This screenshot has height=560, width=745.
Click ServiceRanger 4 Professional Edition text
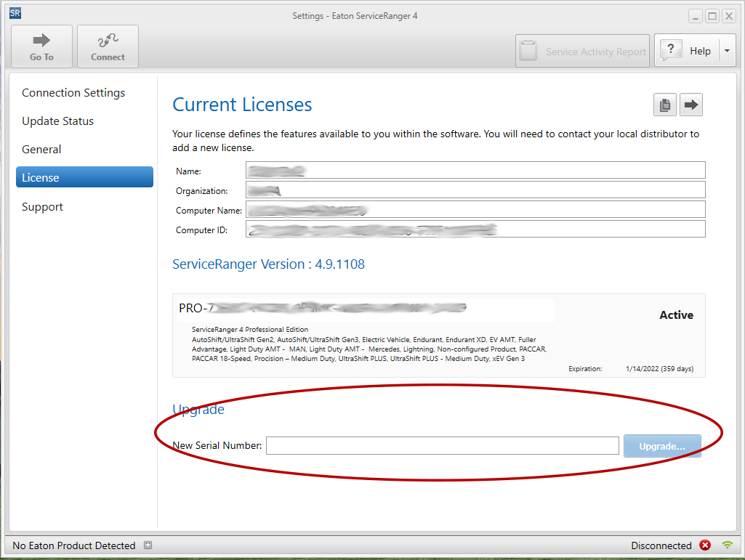tap(250, 329)
